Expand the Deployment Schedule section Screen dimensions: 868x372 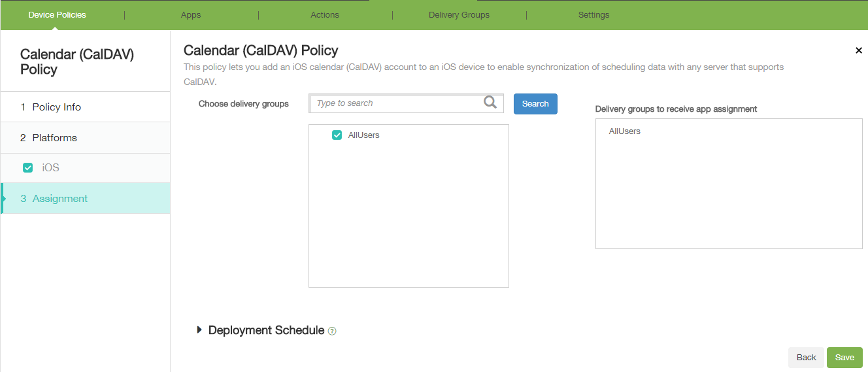pos(200,330)
